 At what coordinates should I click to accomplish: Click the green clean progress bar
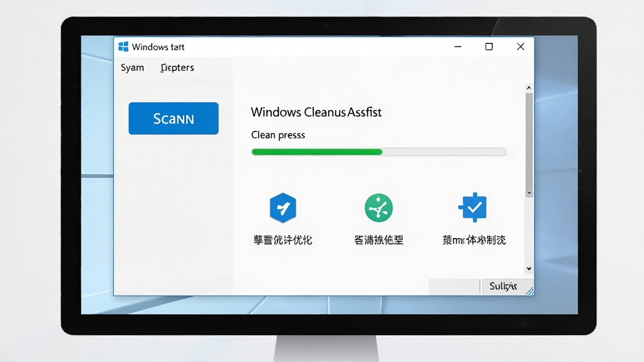(x=379, y=152)
